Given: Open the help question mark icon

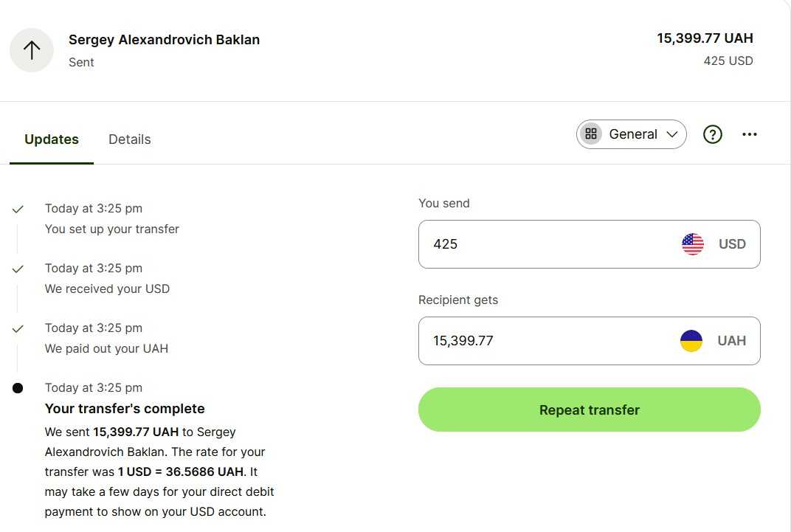Looking at the screenshot, I should [712, 134].
